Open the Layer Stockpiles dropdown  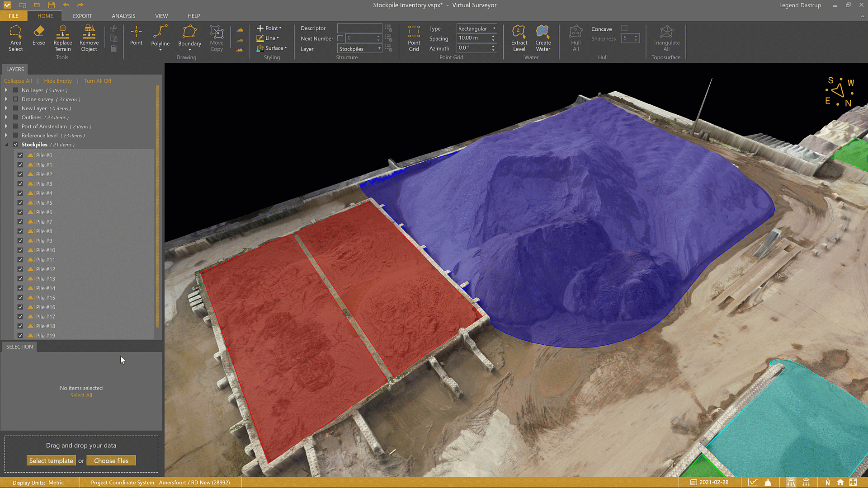(x=360, y=49)
